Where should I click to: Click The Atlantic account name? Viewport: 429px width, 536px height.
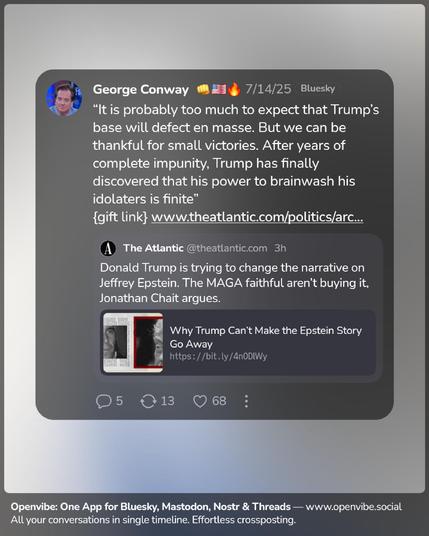[x=153, y=248]
